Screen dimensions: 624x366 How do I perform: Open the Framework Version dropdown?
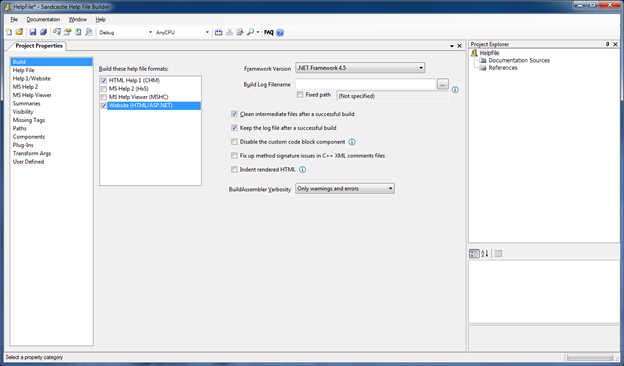[360, 68]
